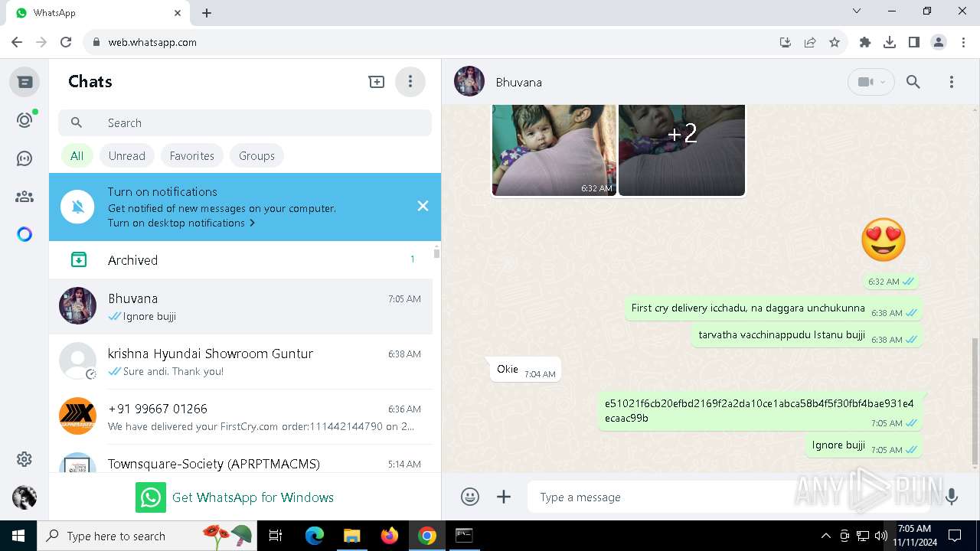Go back in browser history
The height and width of the screenshot is (551, 980).
coord(17,42)
